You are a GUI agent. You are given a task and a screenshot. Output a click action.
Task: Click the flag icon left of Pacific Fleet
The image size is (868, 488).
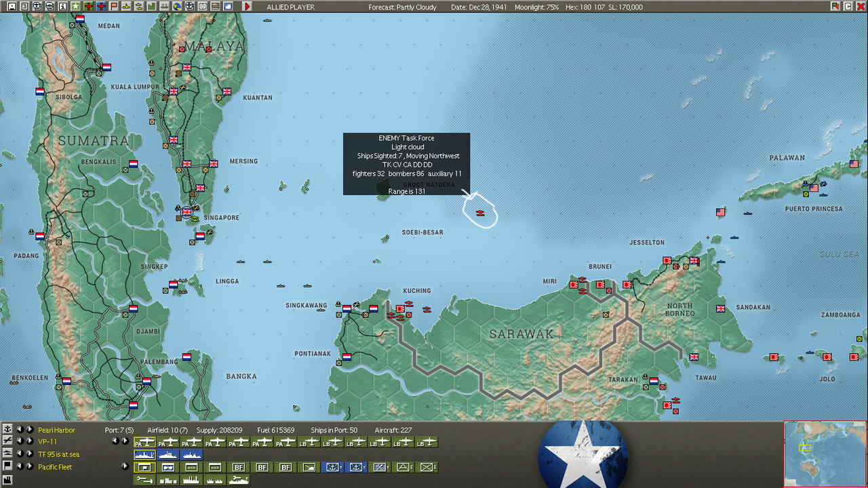[x=8, y=466]
